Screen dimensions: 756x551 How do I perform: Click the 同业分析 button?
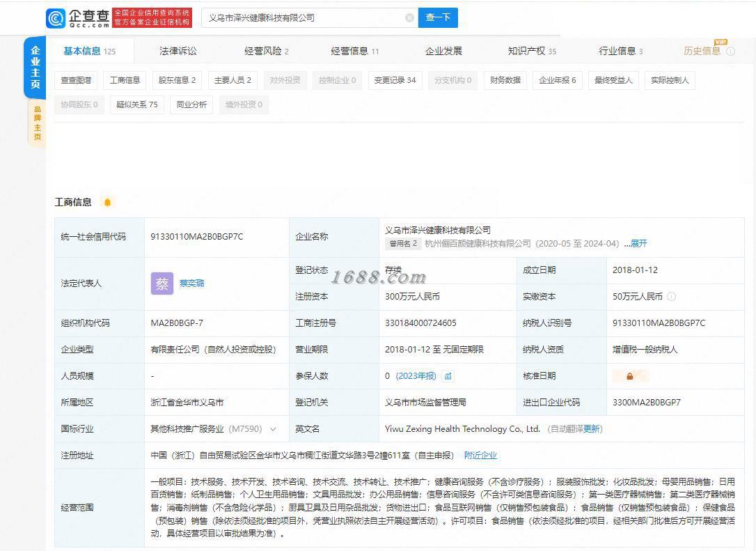point(191,104)
